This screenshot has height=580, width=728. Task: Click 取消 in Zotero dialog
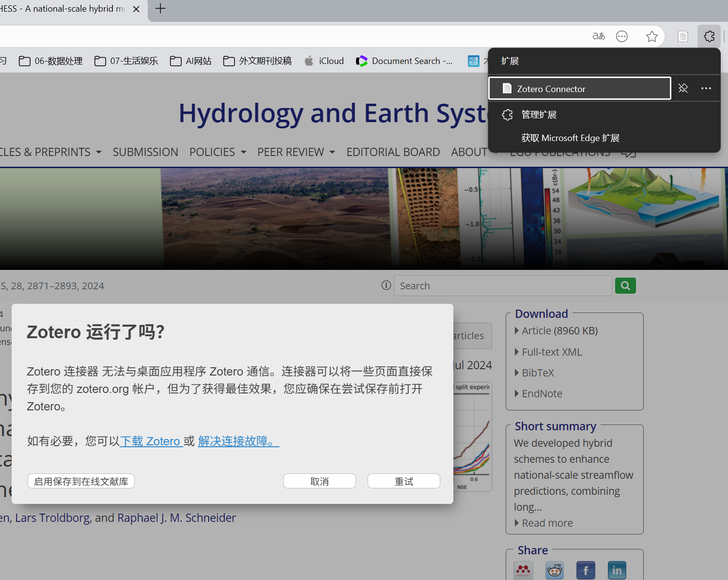pos(320,481)
